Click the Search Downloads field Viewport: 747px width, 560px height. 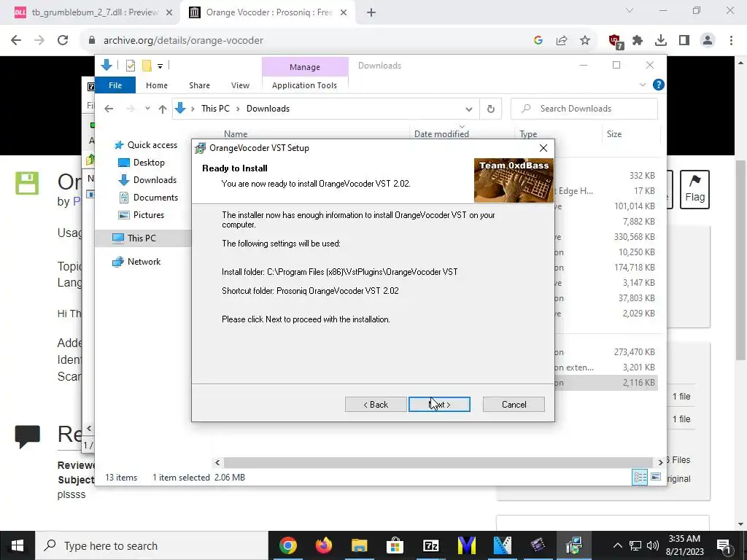point(584,109)
